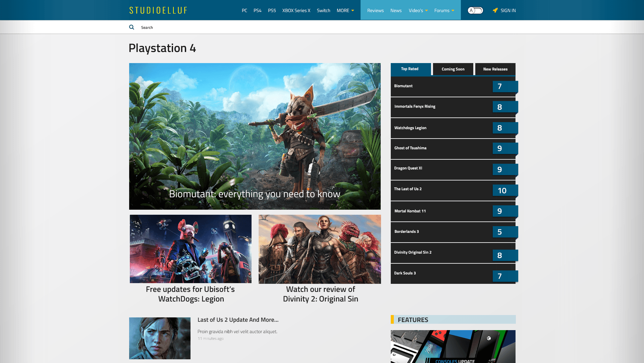Open Free updates for WatchDogs: Legion headline
This screenshot has width=644, height=363.
pos(191,294)
